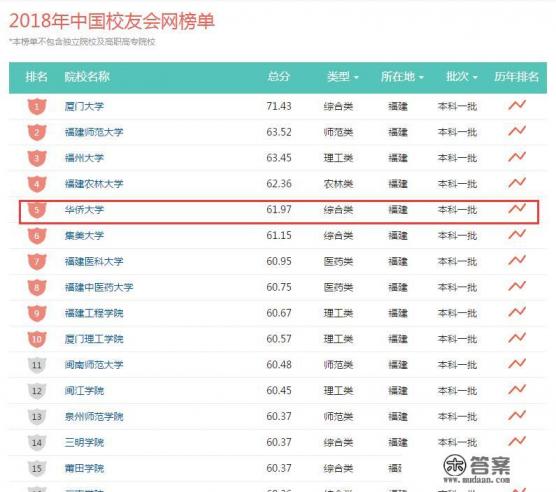Image resolution: width=556 pixels, height=492 pixels.
Task: Click the rank 10 badge
Action: (37, 340)
